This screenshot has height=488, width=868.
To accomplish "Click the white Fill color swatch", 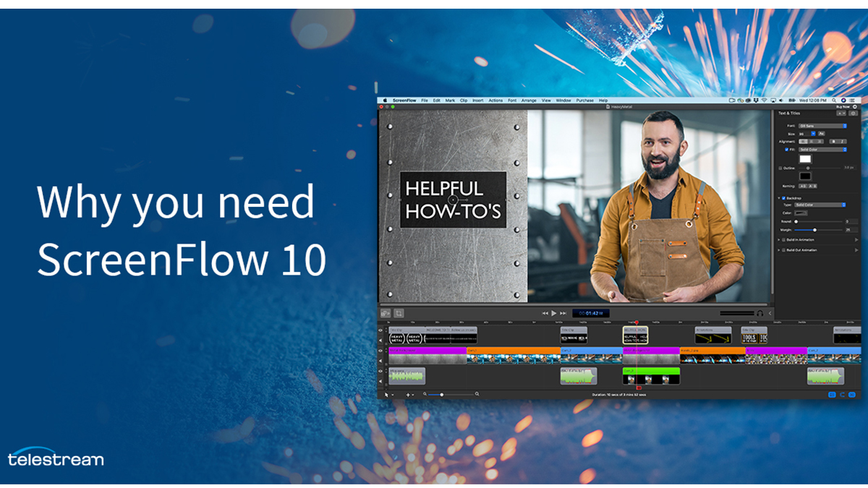I will point(805,159).
